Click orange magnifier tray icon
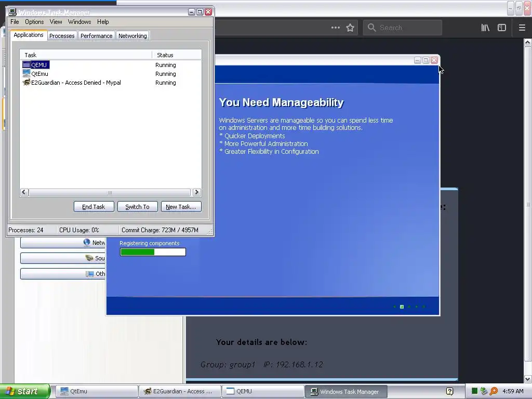The width and height of the screenshot is (532, 399). tap(494, 391)
